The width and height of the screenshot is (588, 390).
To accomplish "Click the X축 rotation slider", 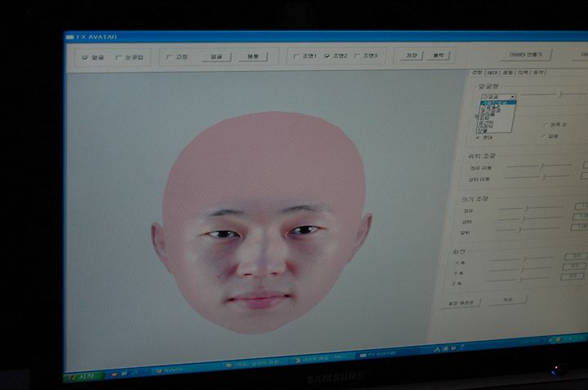I will point(522,259).
